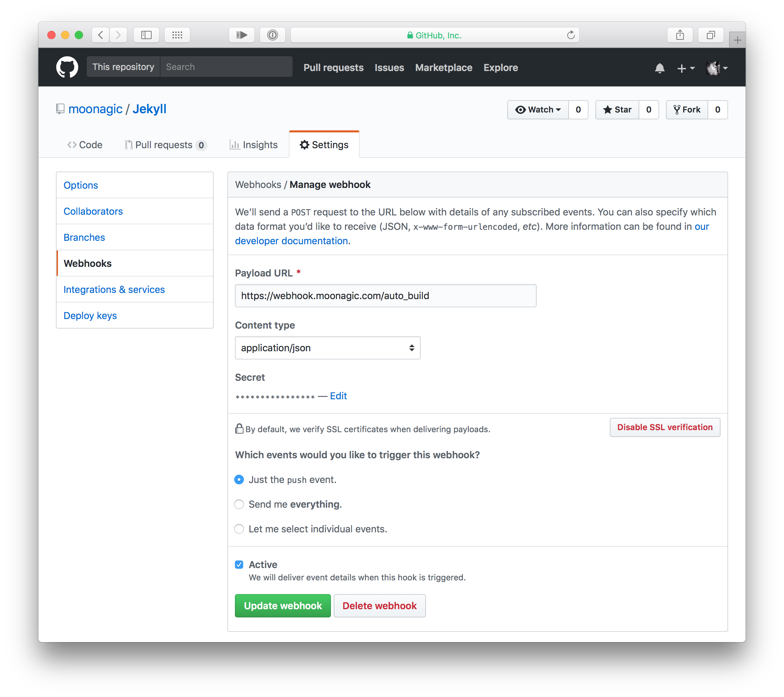This screenshot has height=697, width=784.
Task: Click the GitHub Octocat logo
Action: coord(67,68)
